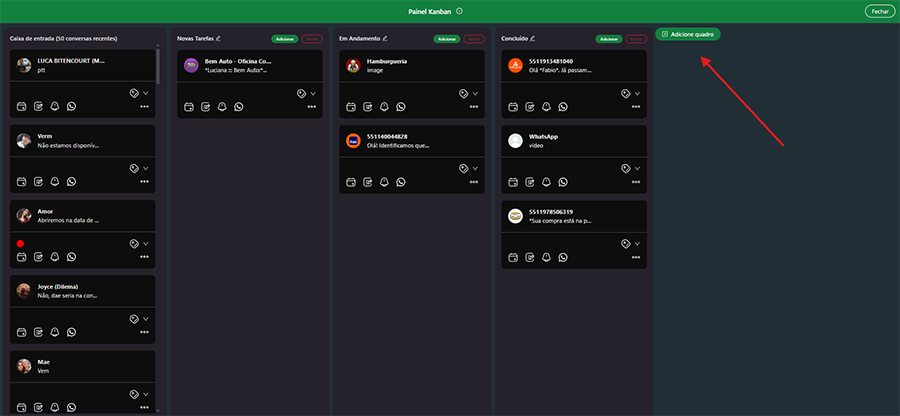Click the red status dot on the Amor card
The height and width of the screenshot is (416, 900).
20,244
